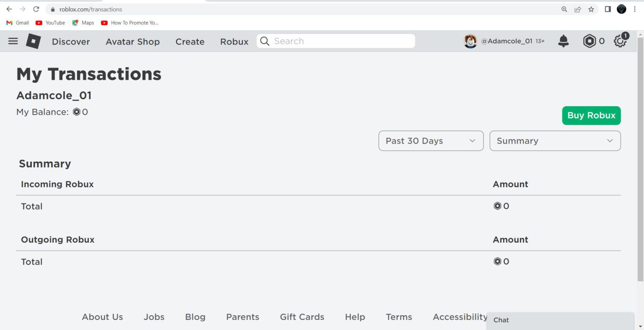644x330 pixels.
Task: Open YouTube from the bookmarks bar
Action: [50, 23]
